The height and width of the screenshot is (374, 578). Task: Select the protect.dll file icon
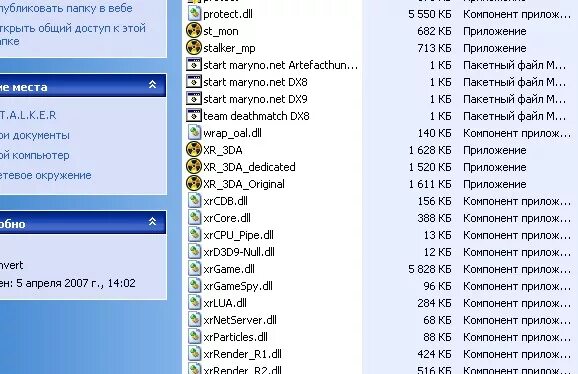pos(194,14)
